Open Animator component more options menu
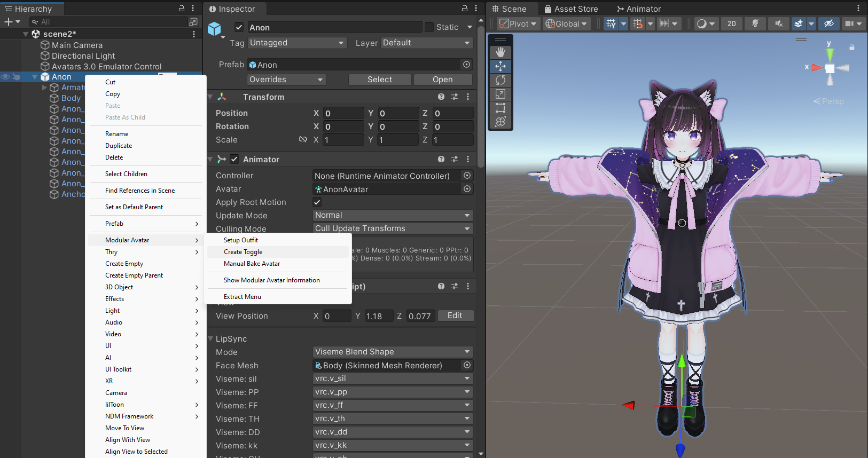 click(468, 159)
